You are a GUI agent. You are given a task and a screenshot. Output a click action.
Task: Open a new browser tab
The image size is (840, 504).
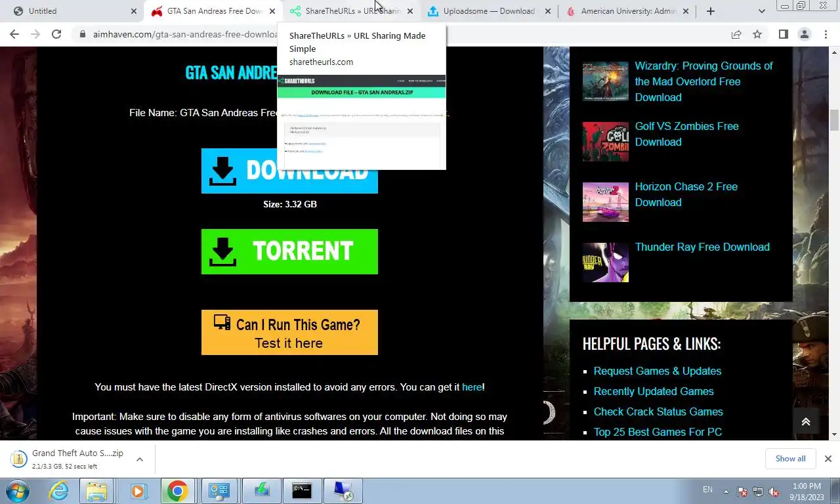point(710,11)
